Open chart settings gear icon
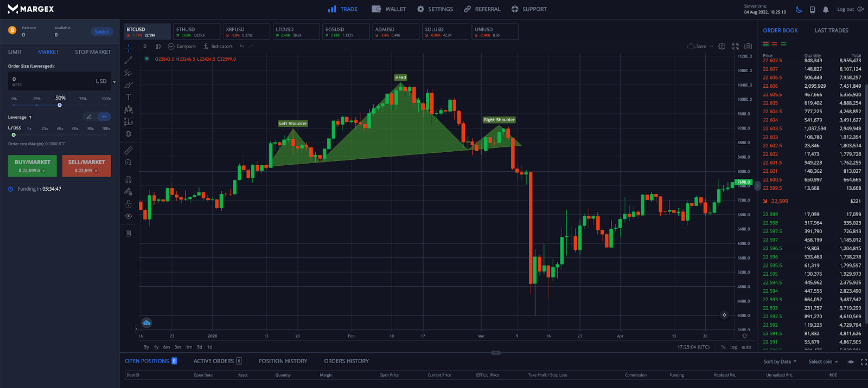This screenshot has width=868, height=388. tap(722, 47)
